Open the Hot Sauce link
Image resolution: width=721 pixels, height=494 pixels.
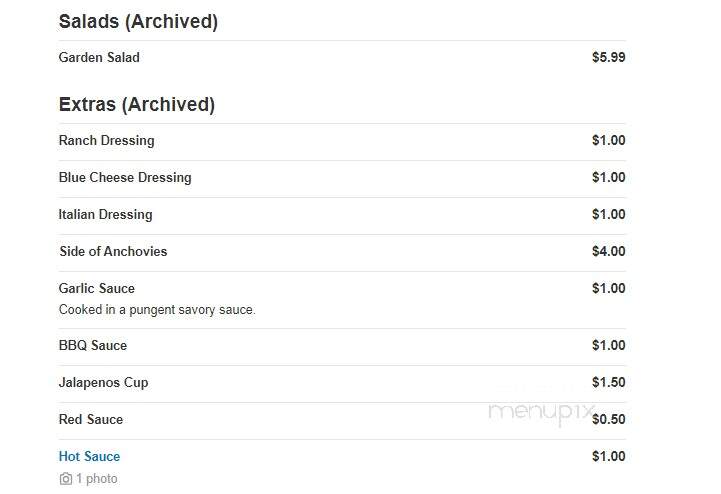tap(89, 456)
